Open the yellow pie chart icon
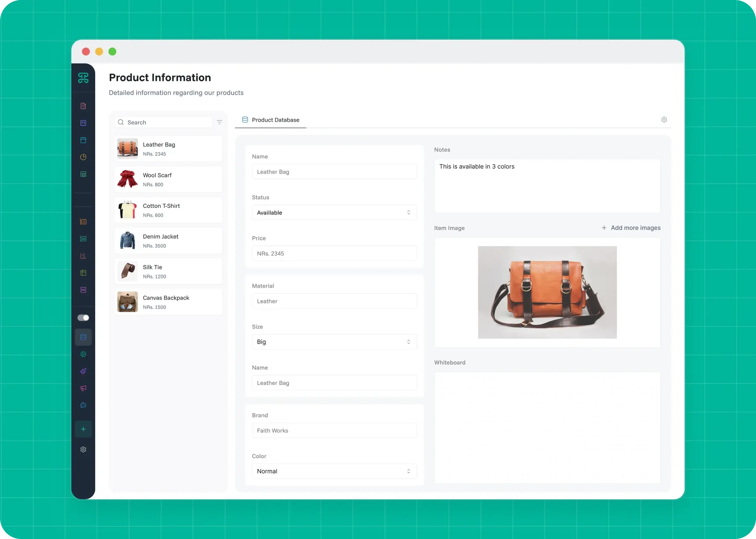The height and width of the screenshot is (539, 756). 83,157
